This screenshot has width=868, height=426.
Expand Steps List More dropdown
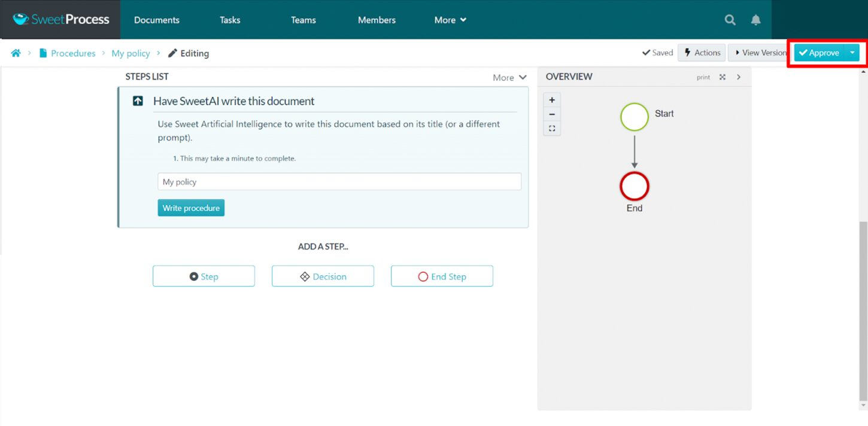(509, 77)
